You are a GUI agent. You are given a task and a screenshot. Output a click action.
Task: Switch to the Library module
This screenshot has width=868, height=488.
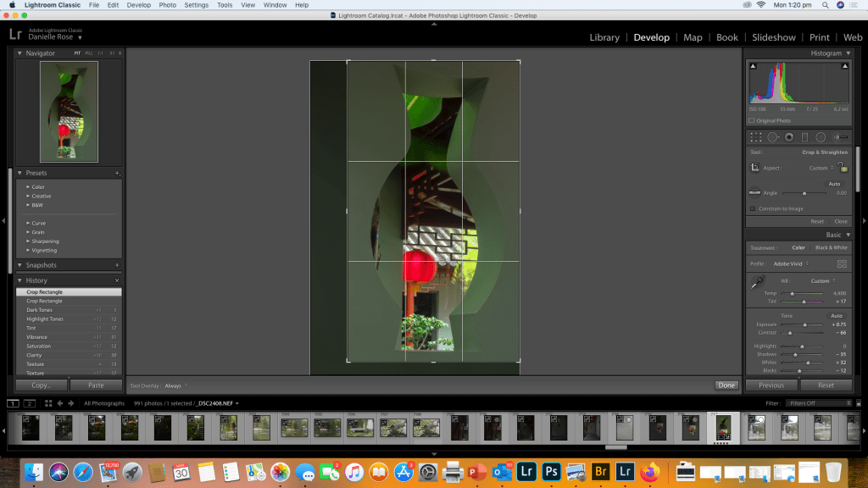(604, 37)
